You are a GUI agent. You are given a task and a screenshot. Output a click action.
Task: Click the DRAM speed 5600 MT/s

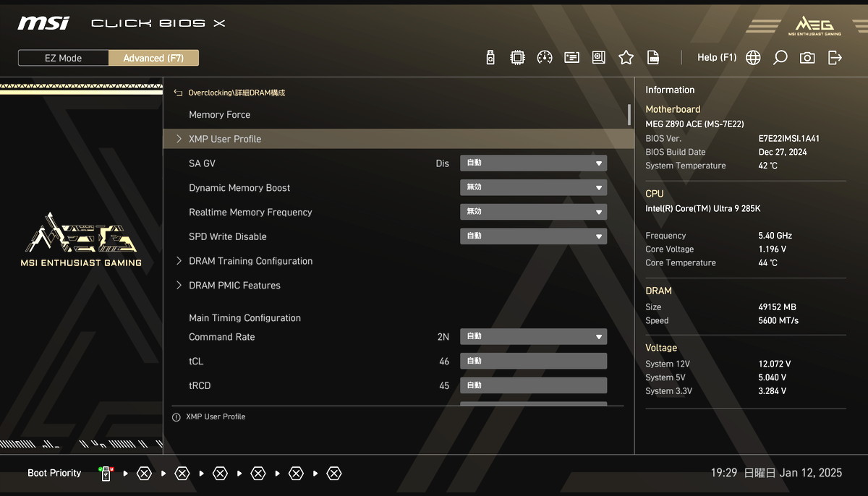point(778,321)
